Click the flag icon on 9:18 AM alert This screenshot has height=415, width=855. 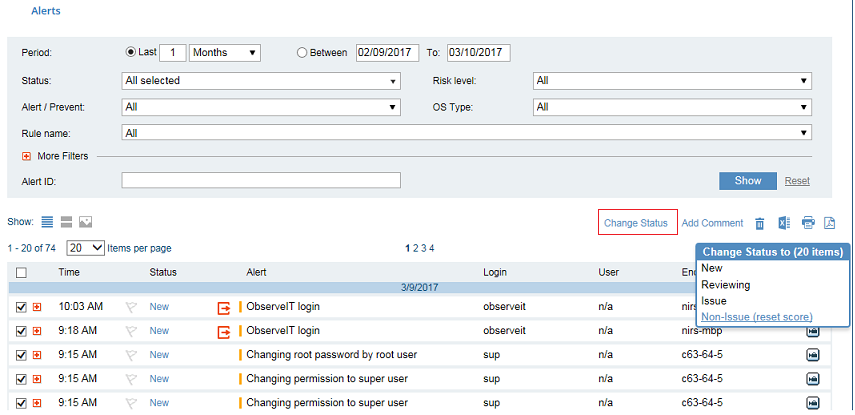coord(131,331)
